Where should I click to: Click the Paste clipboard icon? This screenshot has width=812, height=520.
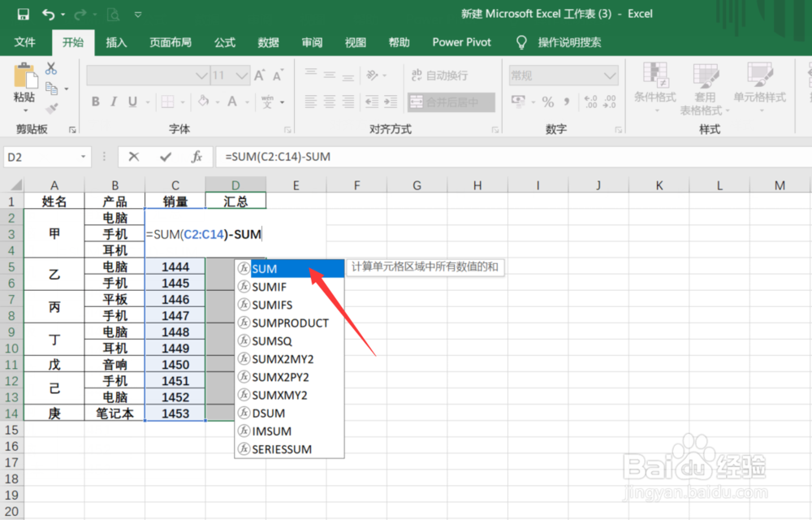coord(25,75)
